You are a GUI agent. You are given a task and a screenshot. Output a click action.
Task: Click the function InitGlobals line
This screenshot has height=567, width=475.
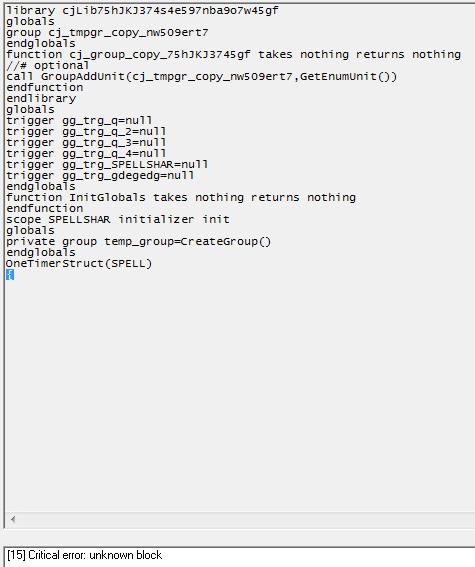click(x=181, y=197)
